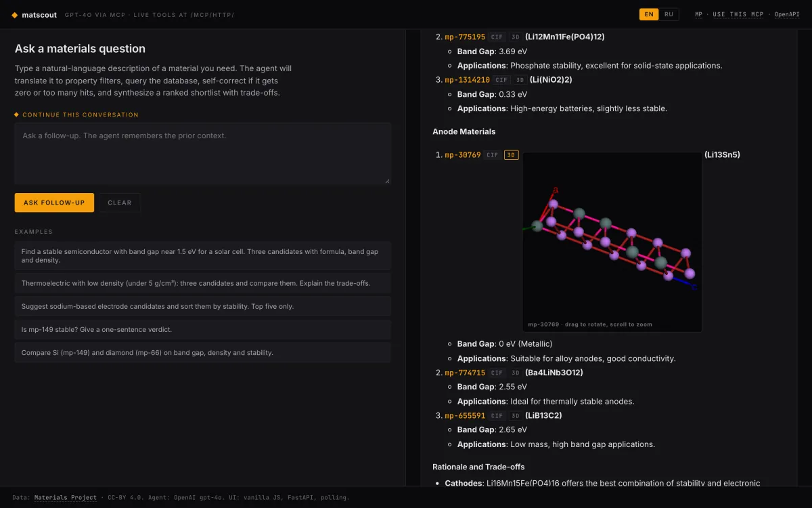
Task: Collapse the active 3D viewer for mp-30769
Action: (512, 155)
